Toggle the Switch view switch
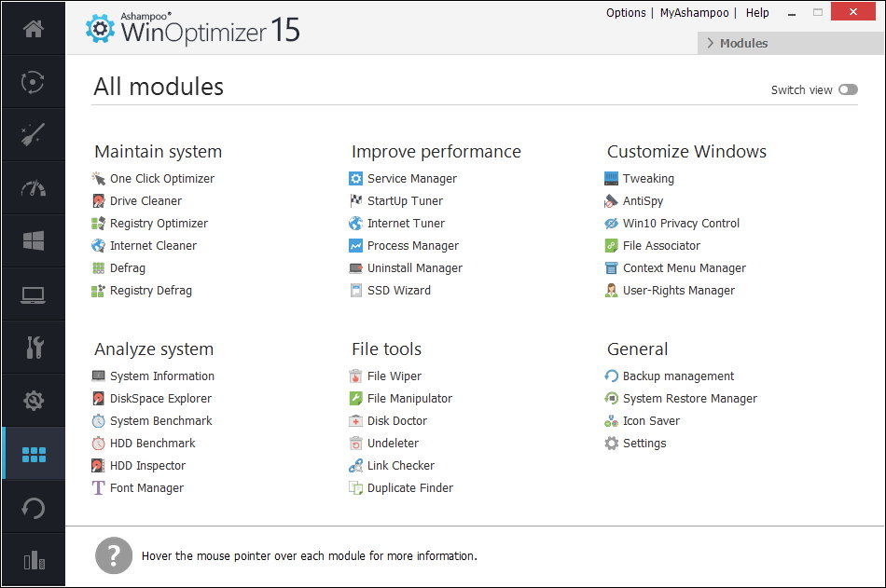Screen dimensions: 886x588 [847, 90]
